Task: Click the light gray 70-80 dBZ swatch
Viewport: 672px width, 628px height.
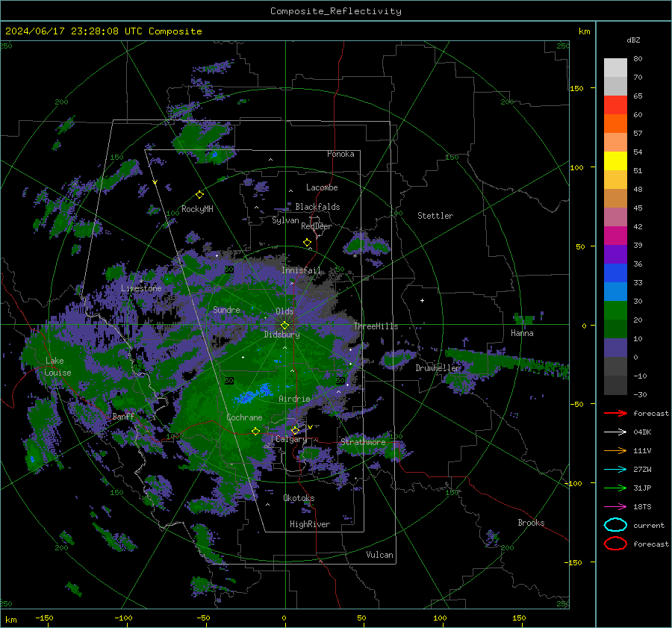Action: [615, 67]
